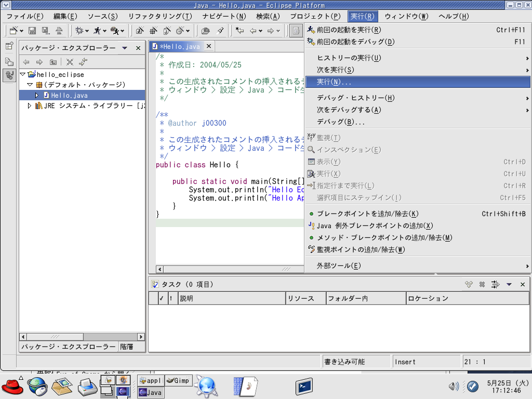Click the Save floppy disk icon
This screenshot has width=532, height=399.
click(x=32, y=31)
